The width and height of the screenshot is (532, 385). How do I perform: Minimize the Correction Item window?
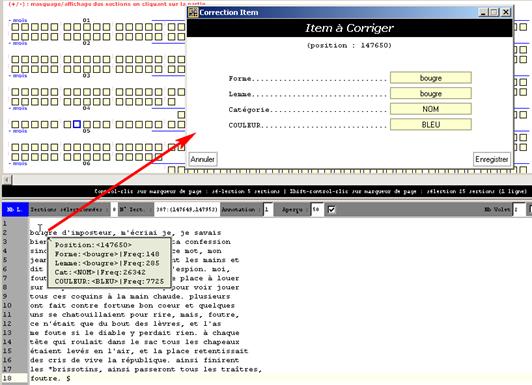pyautogui.click(x=483, y=12)
